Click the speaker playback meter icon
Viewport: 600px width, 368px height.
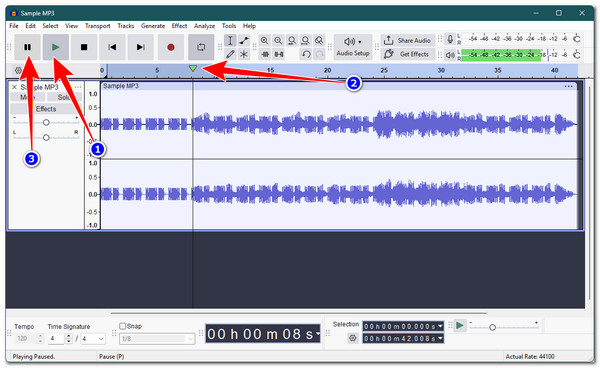coord(450,55)
